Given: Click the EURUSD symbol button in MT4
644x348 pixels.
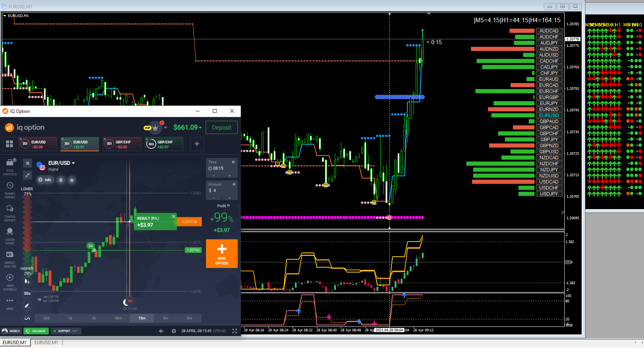Looking at the screenshot, I should [x=549, y=115].
